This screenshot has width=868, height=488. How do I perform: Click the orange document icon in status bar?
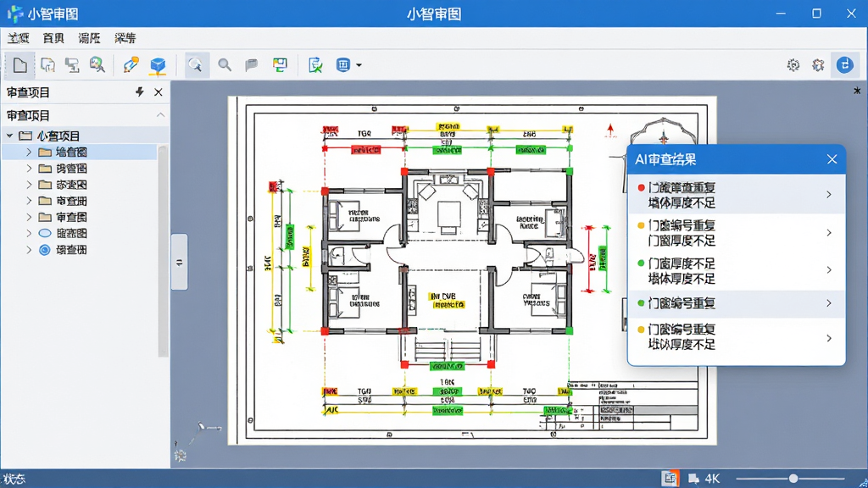pos(670,479)
